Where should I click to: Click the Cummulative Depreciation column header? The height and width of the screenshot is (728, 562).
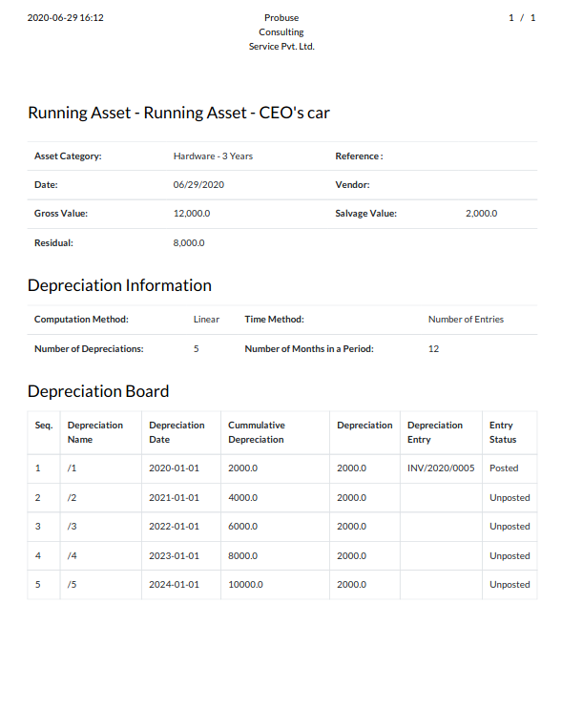point(257,432)
